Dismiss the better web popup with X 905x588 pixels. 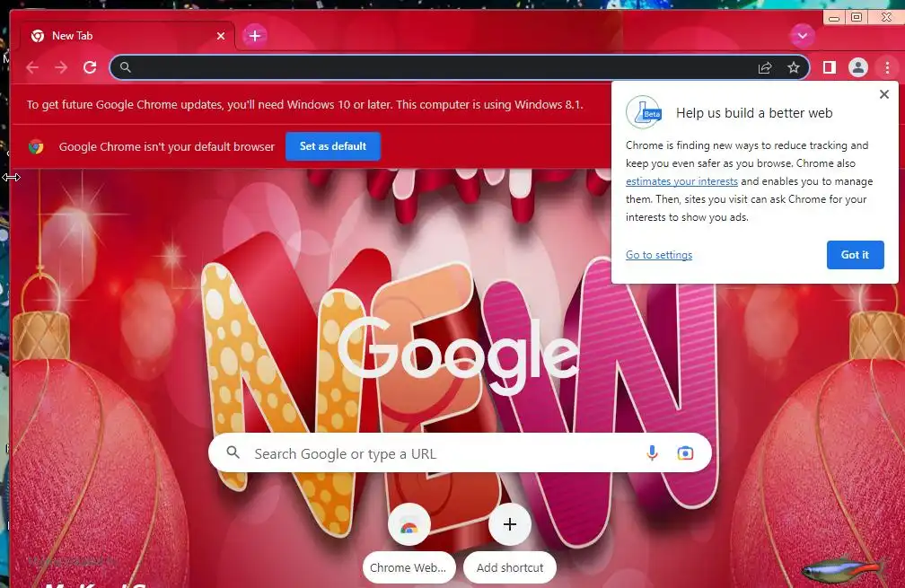pyautogui.click(x=883, y=94)
